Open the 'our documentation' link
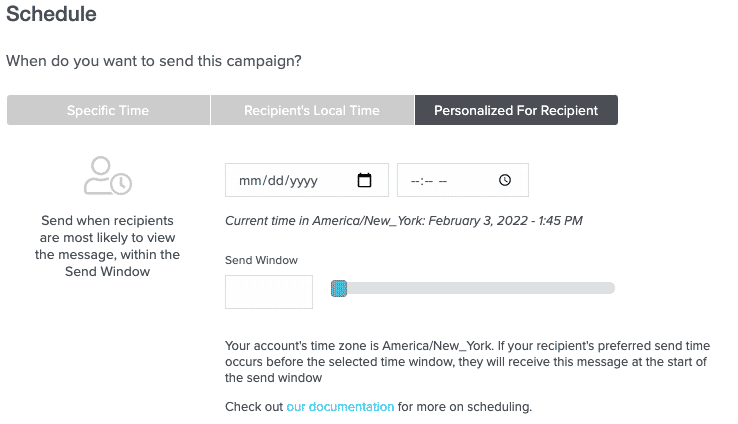Screen dimensions: 738x424 [340, 407]
